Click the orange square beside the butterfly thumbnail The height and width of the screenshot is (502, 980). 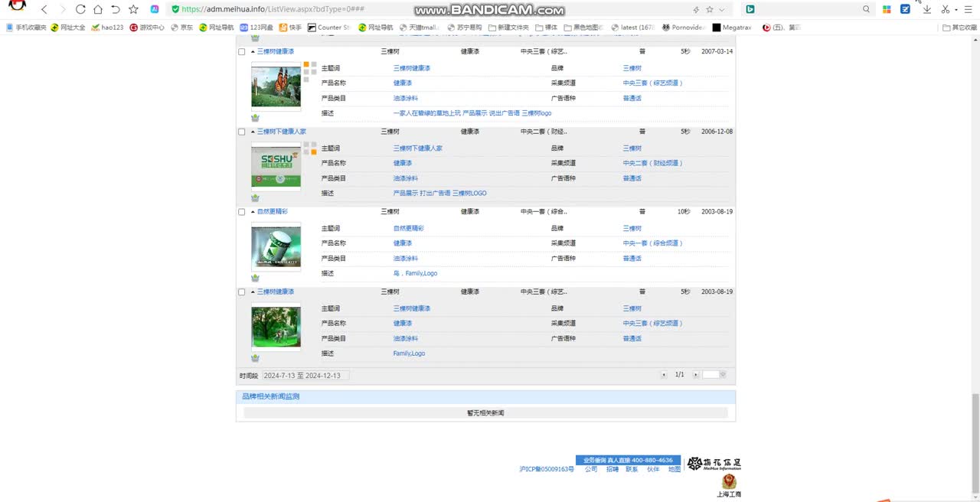point(307,65)
